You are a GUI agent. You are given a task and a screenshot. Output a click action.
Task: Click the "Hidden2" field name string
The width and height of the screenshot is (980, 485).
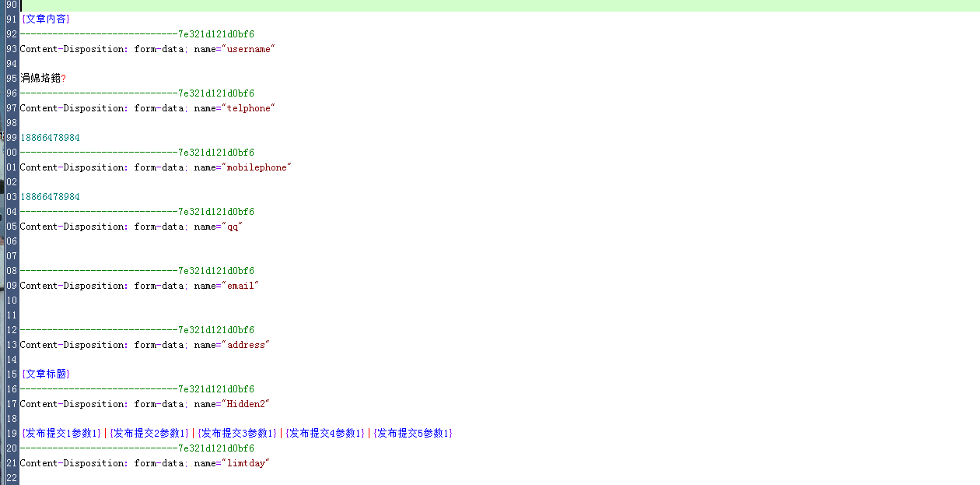point(246,404)
